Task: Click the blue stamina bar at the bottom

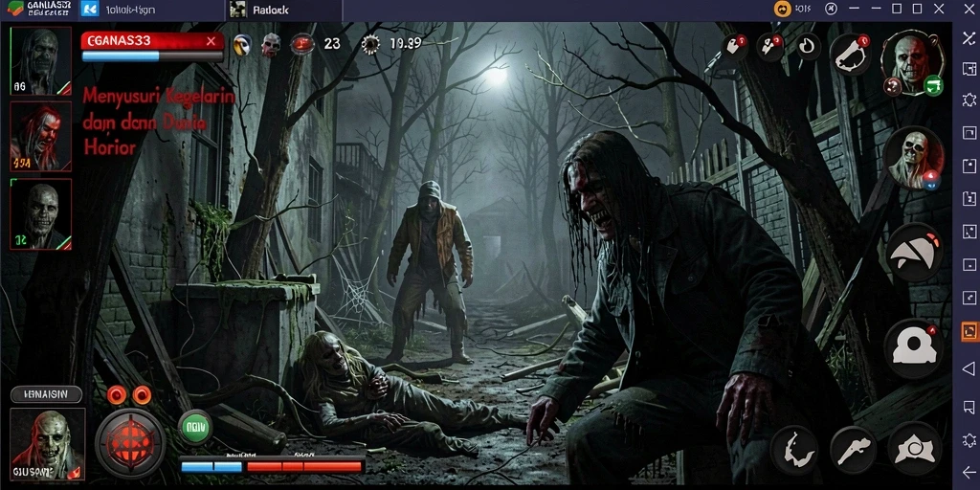Action: coord(212,466)
